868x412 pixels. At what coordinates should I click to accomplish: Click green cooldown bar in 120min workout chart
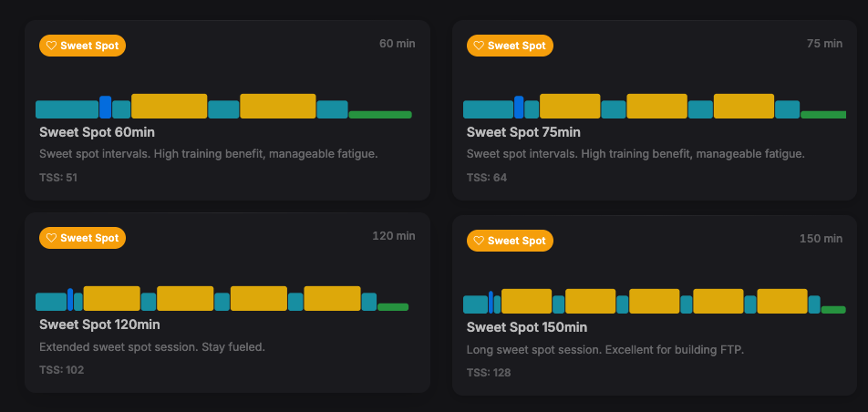393,307
